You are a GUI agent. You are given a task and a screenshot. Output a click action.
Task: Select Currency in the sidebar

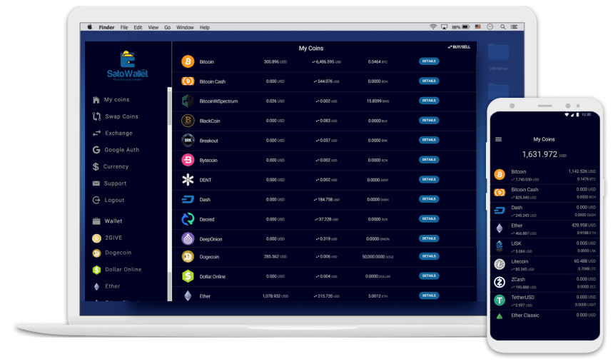(116, 166)
